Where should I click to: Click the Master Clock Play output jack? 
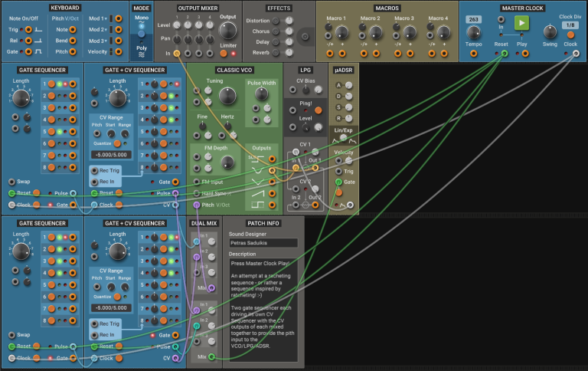(525, 54)
